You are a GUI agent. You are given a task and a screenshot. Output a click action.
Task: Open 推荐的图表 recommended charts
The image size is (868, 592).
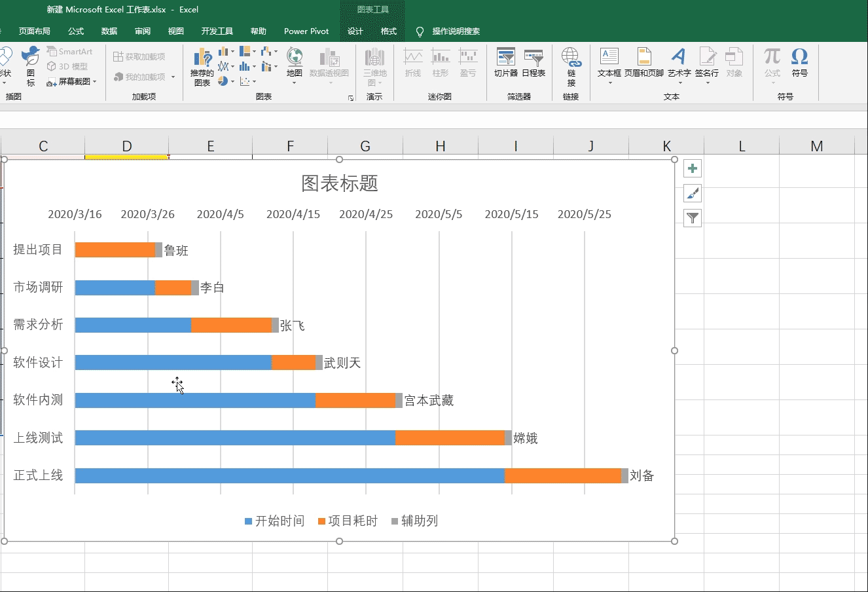(202, 67)
